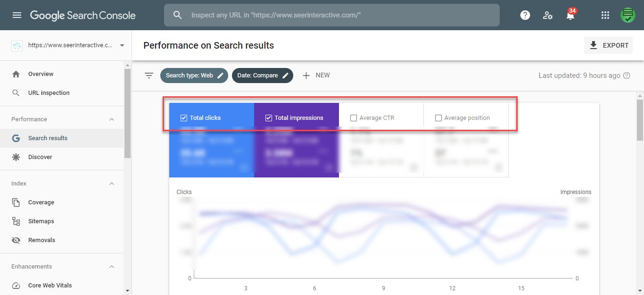Uncheck the Total clicks checkbox
Viewport: 644px width, 295px height.
tap(184, 118)
